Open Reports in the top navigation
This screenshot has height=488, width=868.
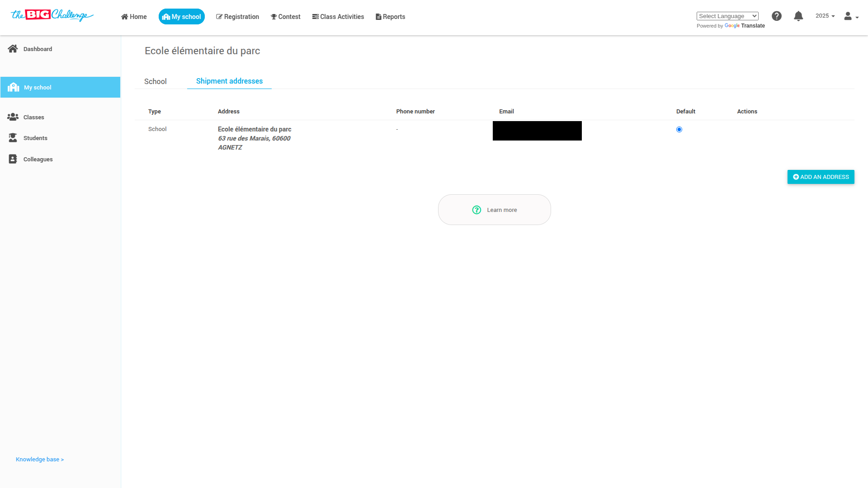click(x=390, y=17)
